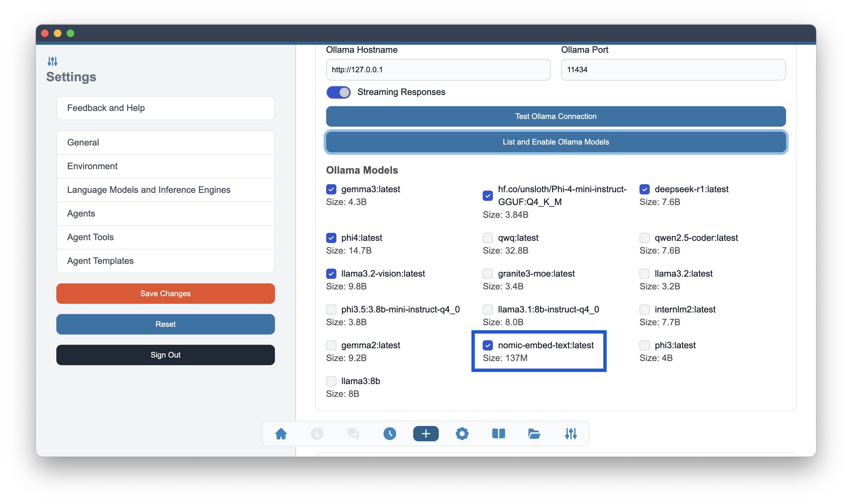This screenshot has width=852, height=504.
Task: Click the sliders icon above Settings title
Action: click(x=52, y=61)
